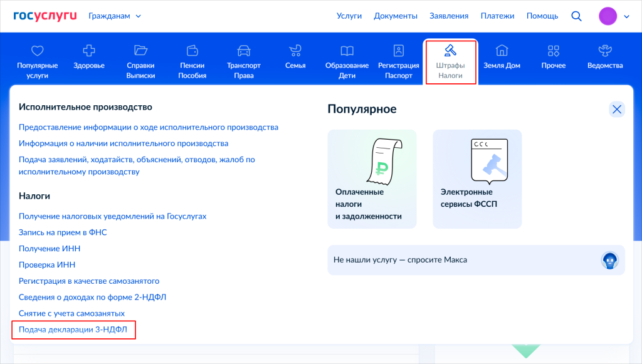Close the Штрафы Налоги dropdown panel

coord(617,110)
